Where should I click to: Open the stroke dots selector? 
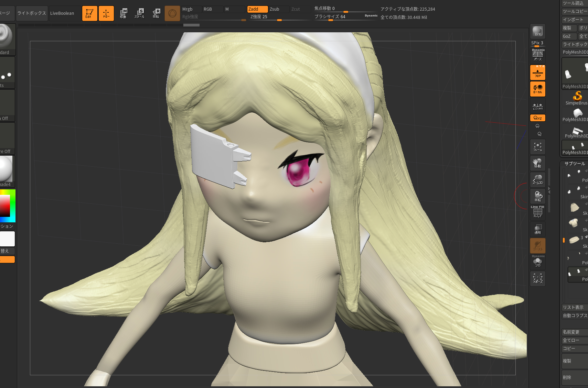(7, 72)
